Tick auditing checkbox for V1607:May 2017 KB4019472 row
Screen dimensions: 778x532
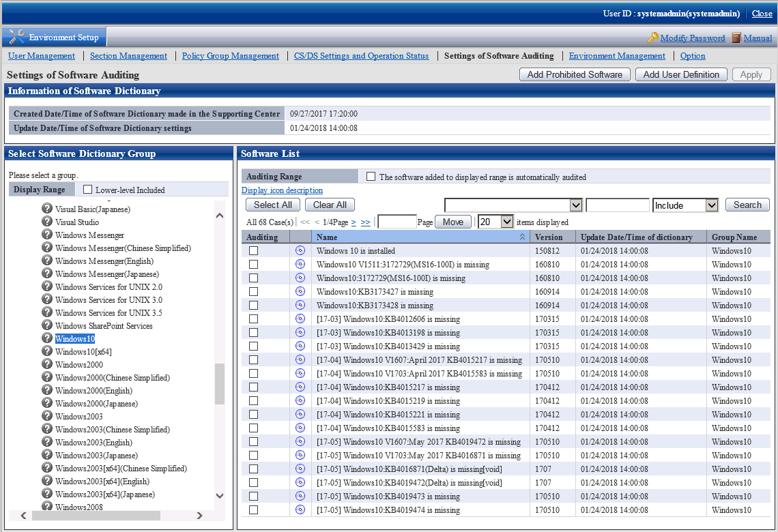pos(254,442)
